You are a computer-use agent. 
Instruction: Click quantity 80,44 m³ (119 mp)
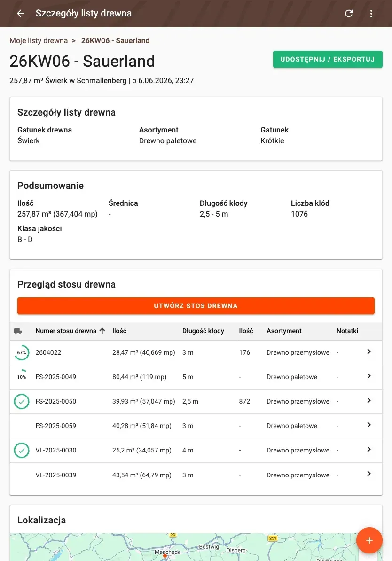[x=139, y=377]
